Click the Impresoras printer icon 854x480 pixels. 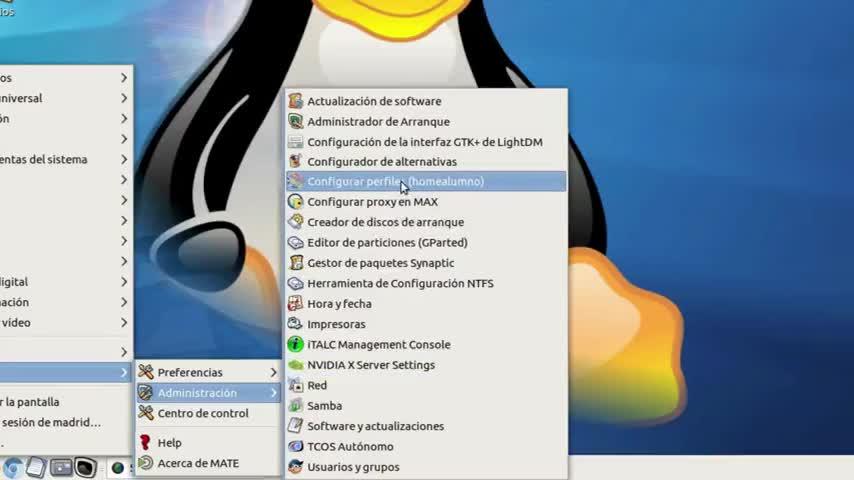pos(295,324)
